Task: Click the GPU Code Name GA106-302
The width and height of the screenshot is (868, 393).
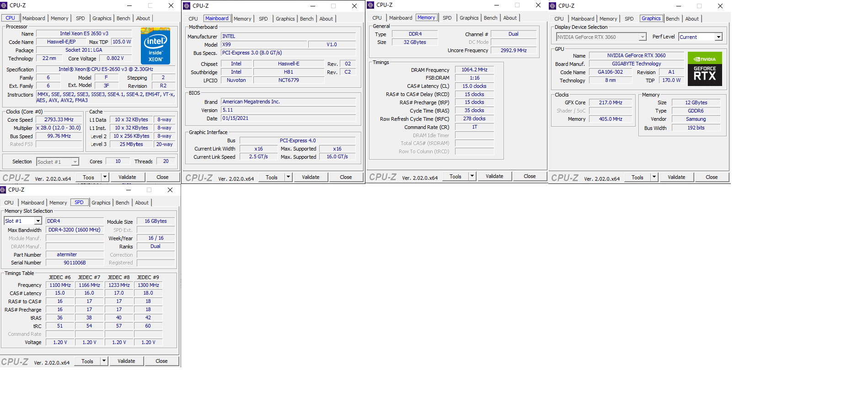Action: pyautogui.click(x=611, y=72)
